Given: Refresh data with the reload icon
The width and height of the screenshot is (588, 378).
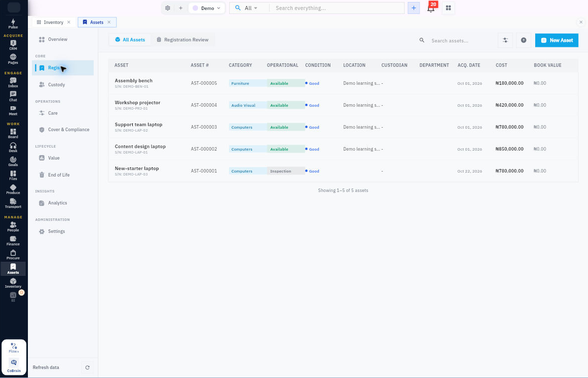Looking at the screenshot, I should point(87,368).
